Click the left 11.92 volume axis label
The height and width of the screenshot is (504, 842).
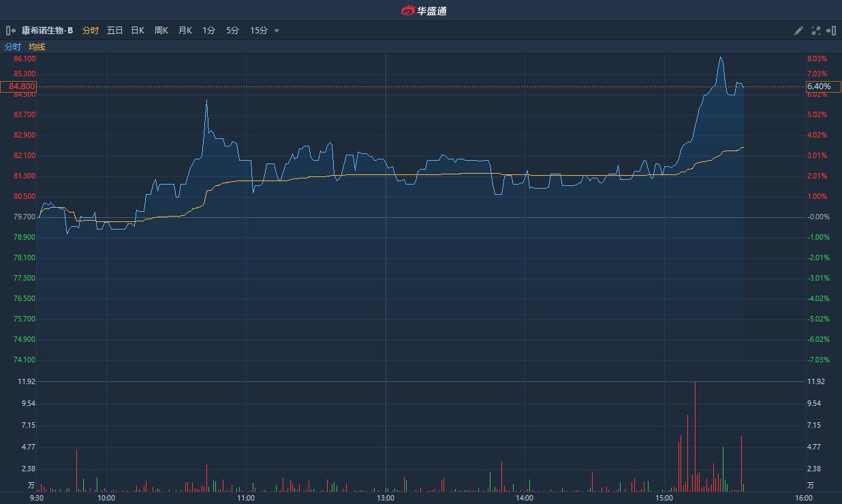[x=27, y=381]
